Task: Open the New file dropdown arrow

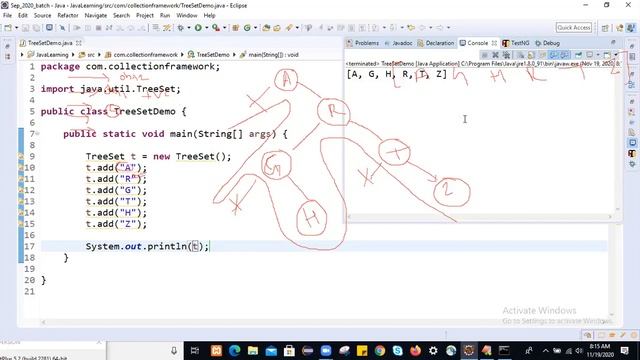Action: coord(16,28)
